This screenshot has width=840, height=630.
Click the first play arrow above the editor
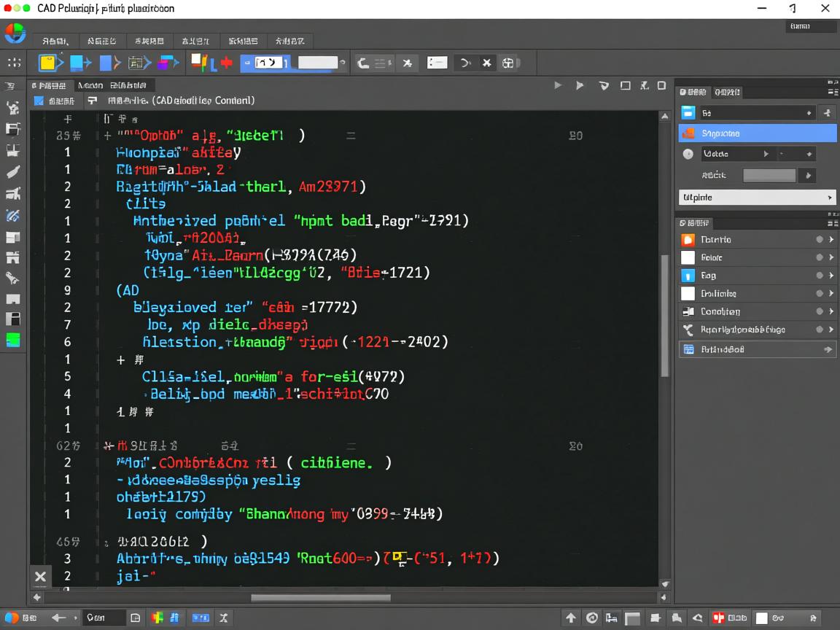point(558,85)
